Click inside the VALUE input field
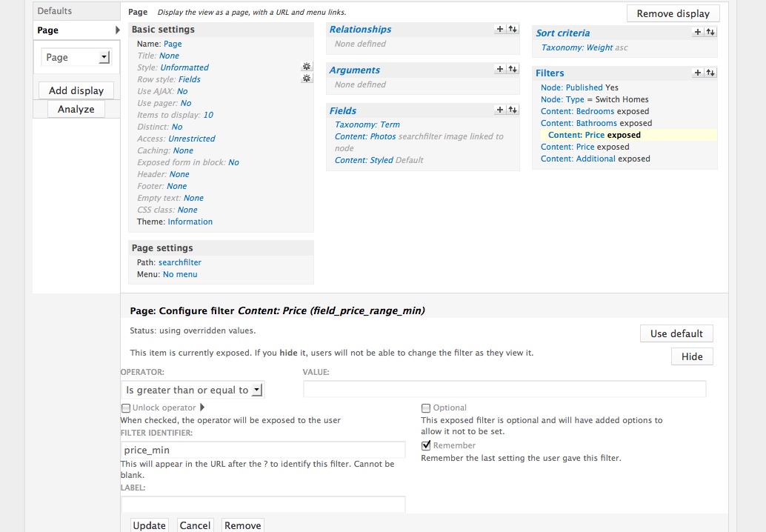 click(504, 388)
